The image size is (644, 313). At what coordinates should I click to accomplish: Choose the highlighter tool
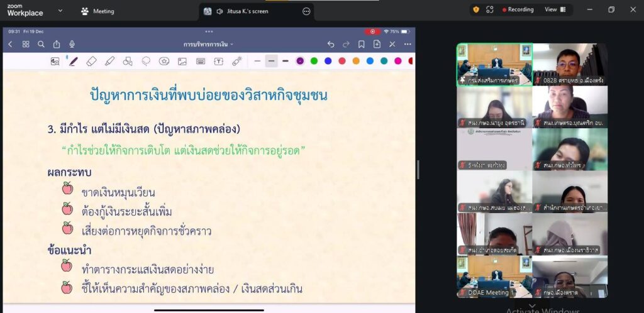click(109, 61)
